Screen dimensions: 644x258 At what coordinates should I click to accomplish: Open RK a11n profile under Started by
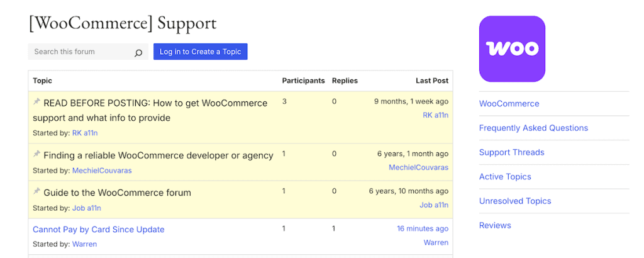click(85, 133)
